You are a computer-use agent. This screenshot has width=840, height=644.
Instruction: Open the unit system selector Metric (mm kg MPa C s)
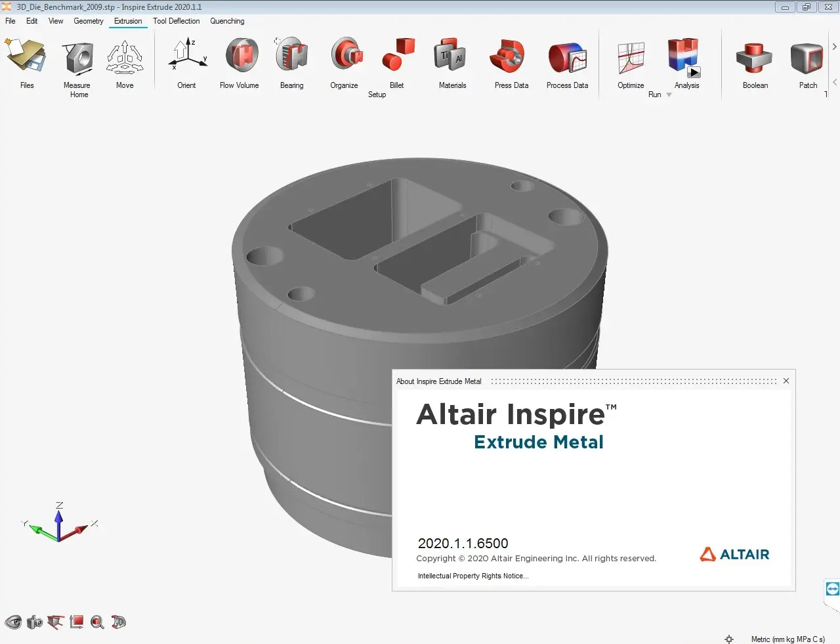click(x=787, y=639)
